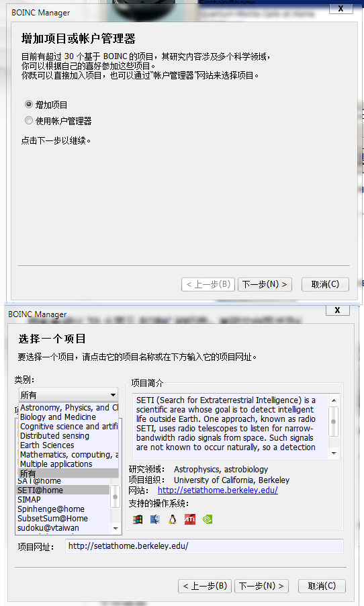
Task: Click description scroll up arrow
Action: (x=334, y=400)
